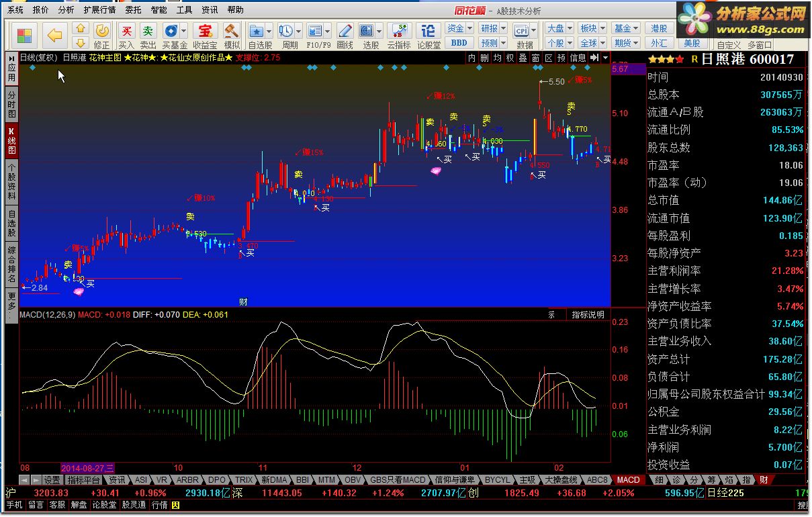Toggle the 预 forecast button on chart header
This screenshot has height=517, width=812.
point(561,58)
